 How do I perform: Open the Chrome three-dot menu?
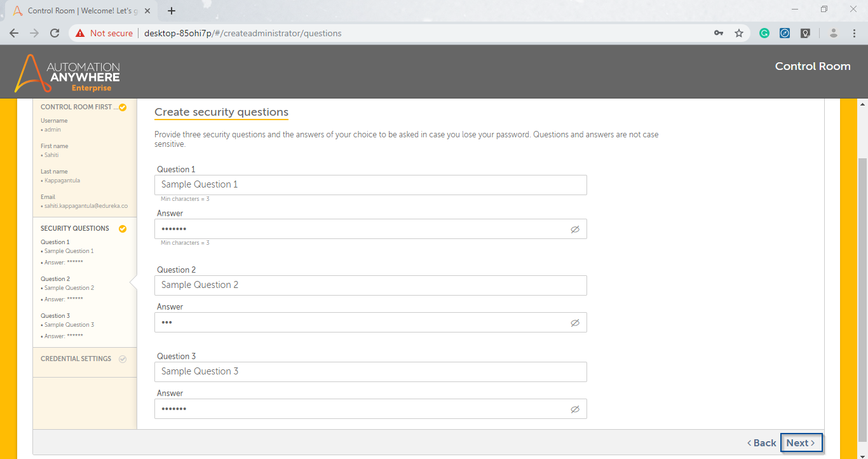pos(853,33)
